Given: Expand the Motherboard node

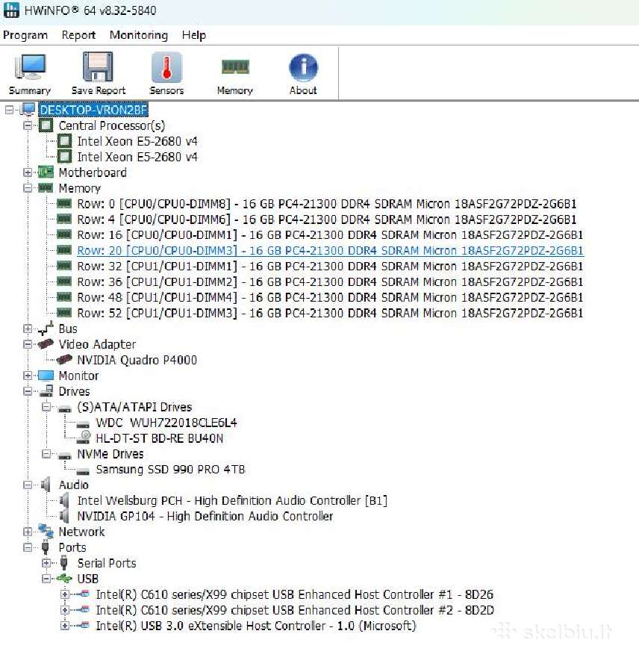Looking at the screenshot, I should click(x=28, y=172).
